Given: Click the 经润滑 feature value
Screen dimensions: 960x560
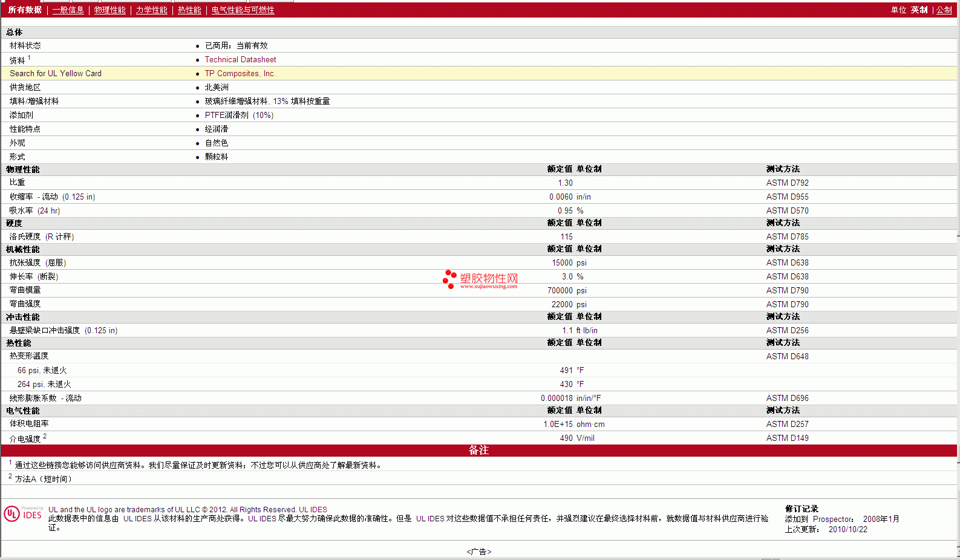Looking at the screenshot, I should click(217, 129).
